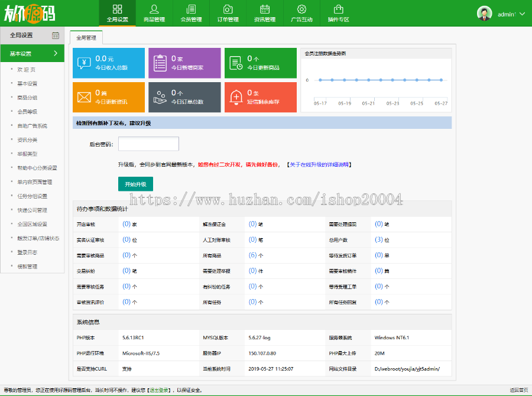This screenshot has height=396, width=532.
Task: Select the PHP version 5.6.13RC1 text
Action: 133,337
